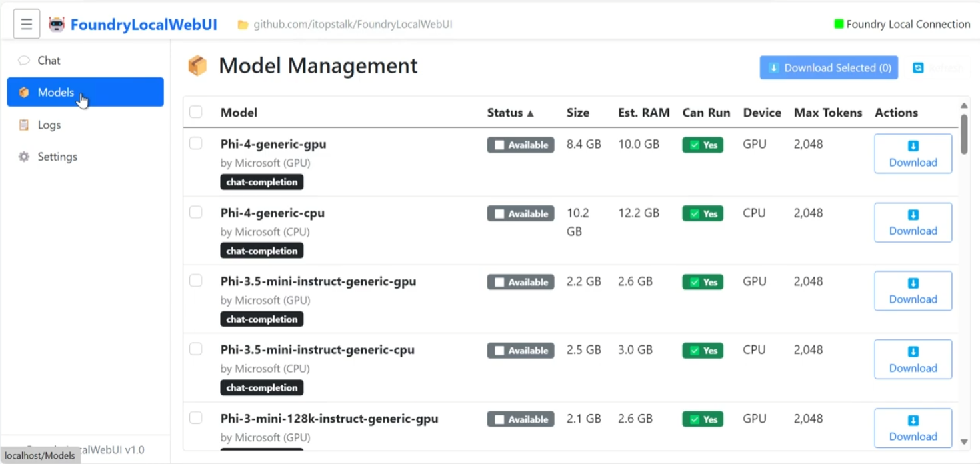The image size is (980, 464).
Task: Click the hamburger menu toggle button
Action: [27, 25]
